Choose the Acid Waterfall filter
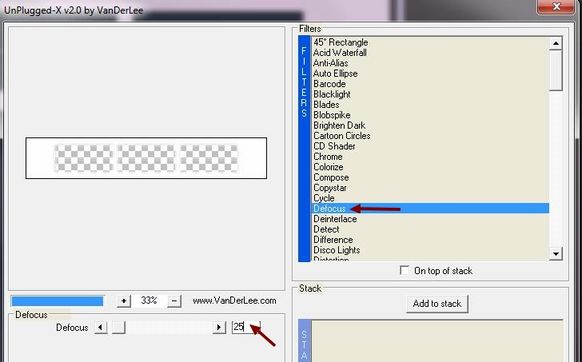582x362 pixels. pyautogui.click(x=340, y=53)
